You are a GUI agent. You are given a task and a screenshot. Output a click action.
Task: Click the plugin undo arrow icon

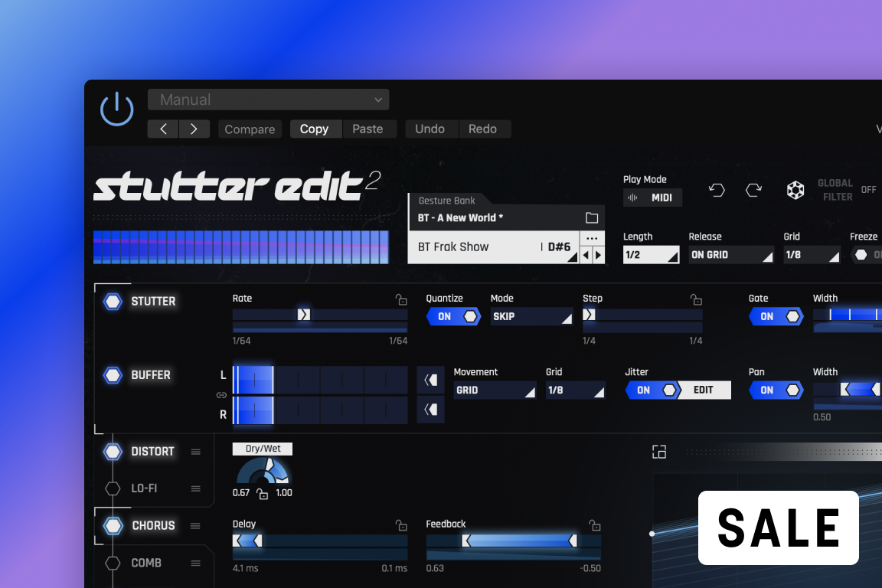click(717, 190)
